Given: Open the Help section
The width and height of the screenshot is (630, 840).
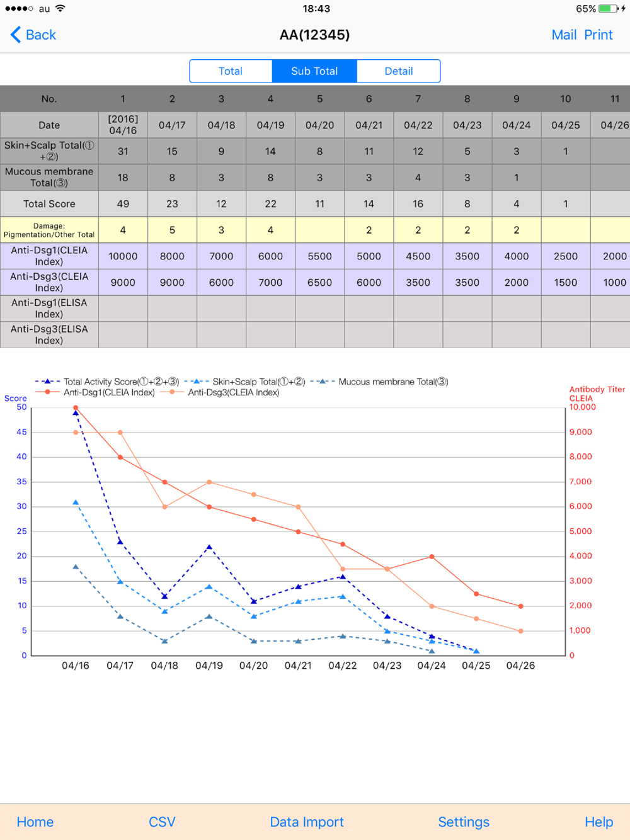Looking at the screenshot, I should pos(598,822).
